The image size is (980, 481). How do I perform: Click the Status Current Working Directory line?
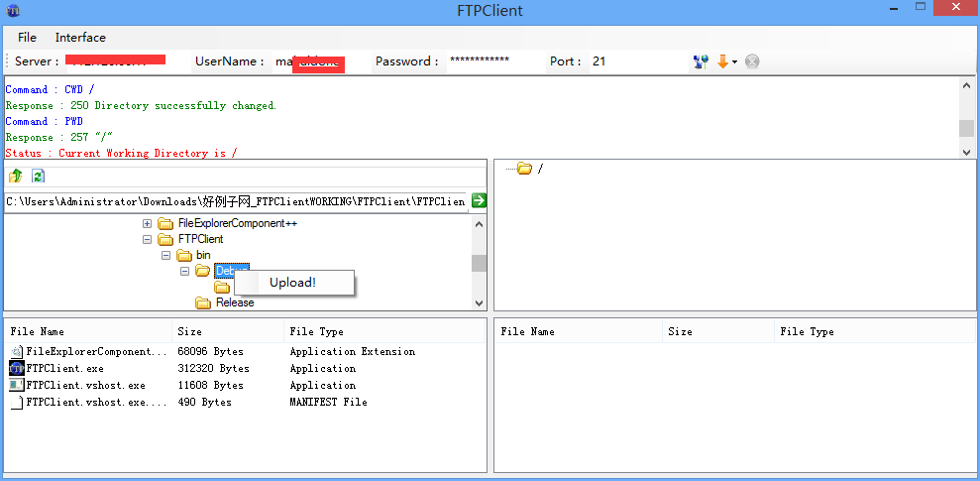click(x=121, y=154)
